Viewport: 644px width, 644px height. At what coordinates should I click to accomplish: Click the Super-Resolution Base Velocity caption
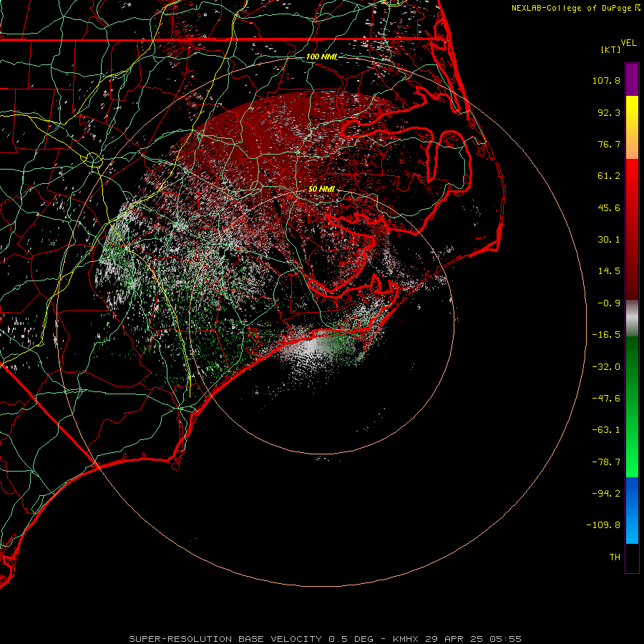(326, 639)
